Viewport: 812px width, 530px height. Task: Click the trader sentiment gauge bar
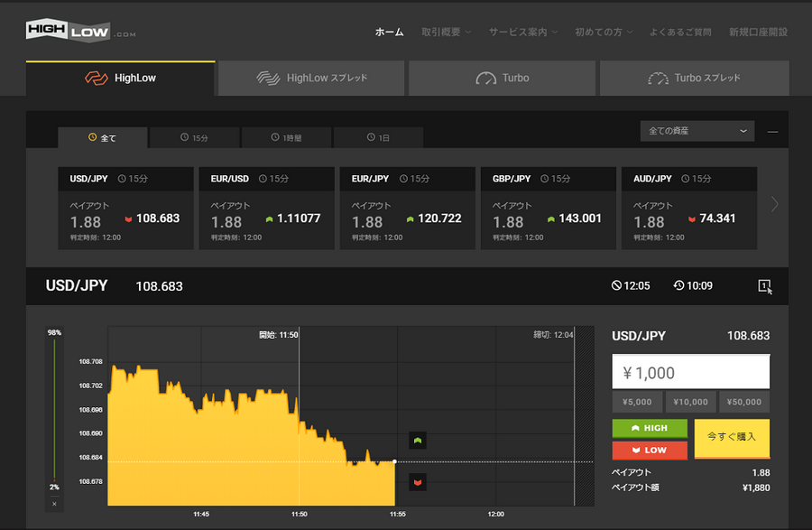[54, 409]
